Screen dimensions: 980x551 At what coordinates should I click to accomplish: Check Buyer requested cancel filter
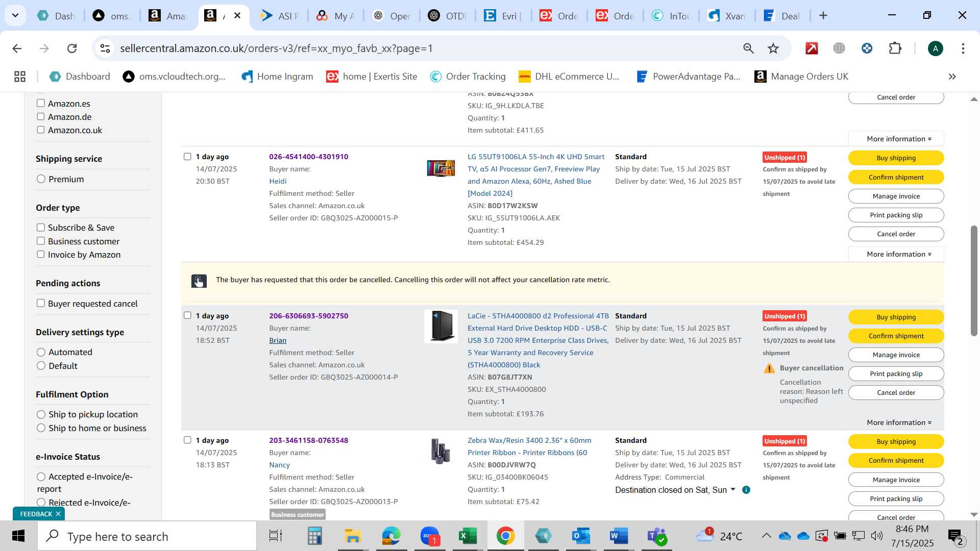41,303
